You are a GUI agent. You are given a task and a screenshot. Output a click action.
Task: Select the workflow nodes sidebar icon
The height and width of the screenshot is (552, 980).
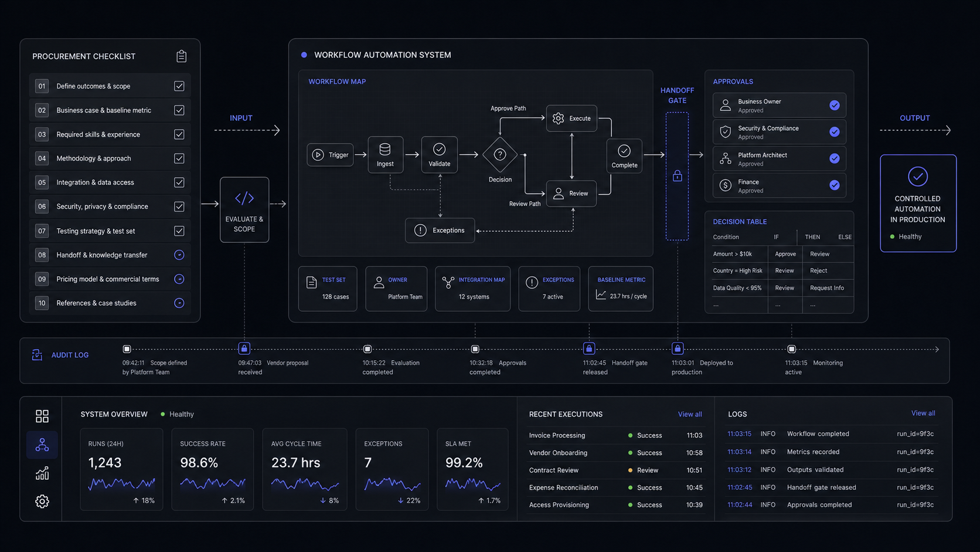tap(42, 445)
